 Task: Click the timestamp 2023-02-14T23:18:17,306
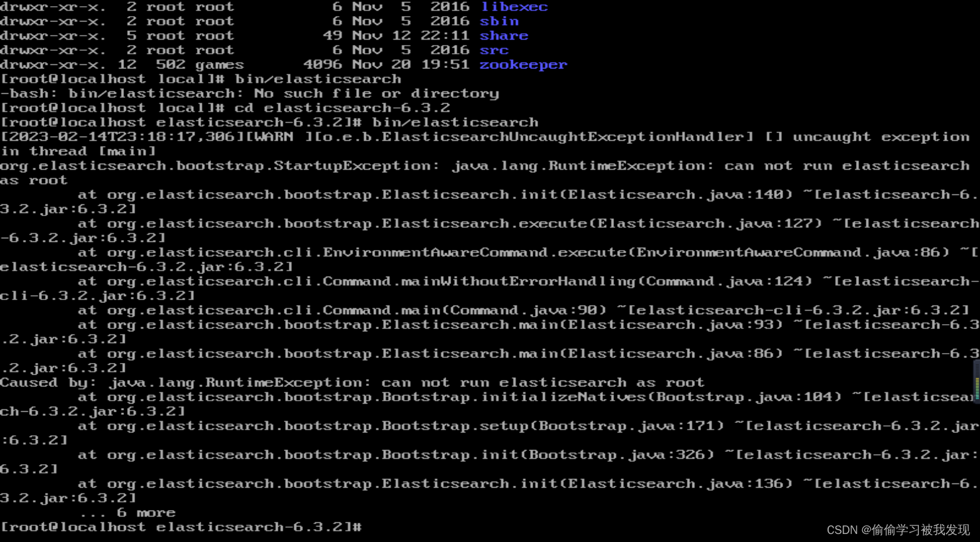122,137
